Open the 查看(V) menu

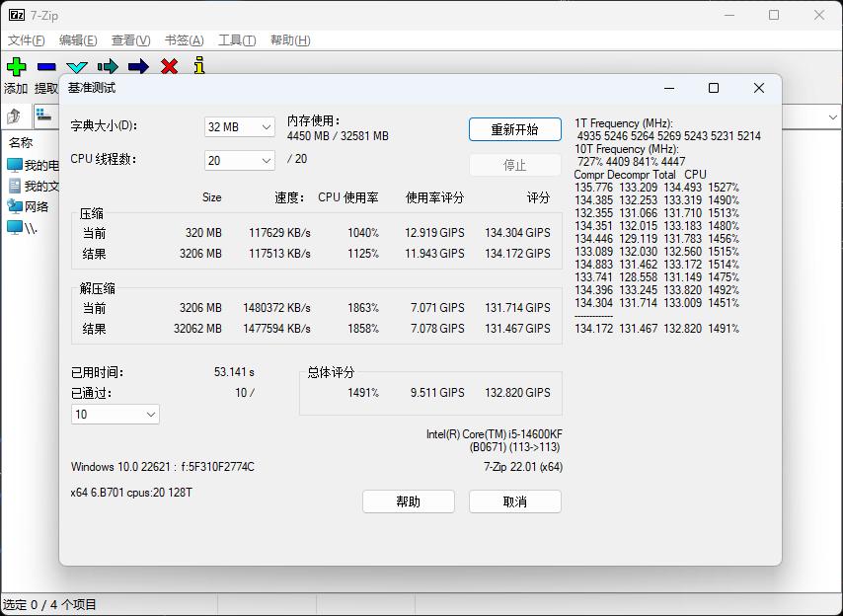(x=130, y=40)
